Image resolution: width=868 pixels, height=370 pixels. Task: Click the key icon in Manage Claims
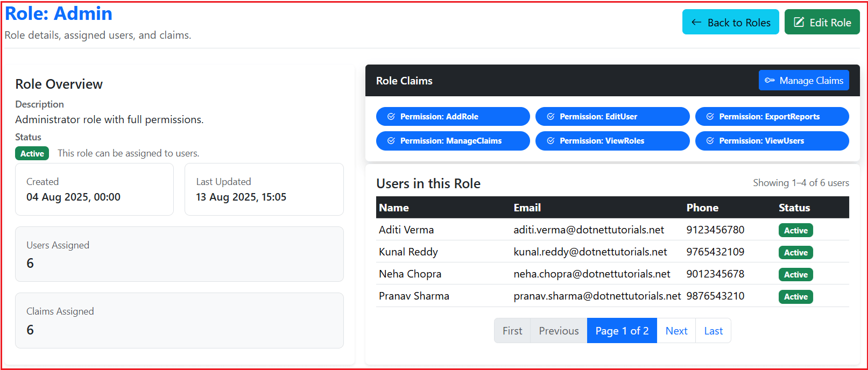(x=770, y=80)
